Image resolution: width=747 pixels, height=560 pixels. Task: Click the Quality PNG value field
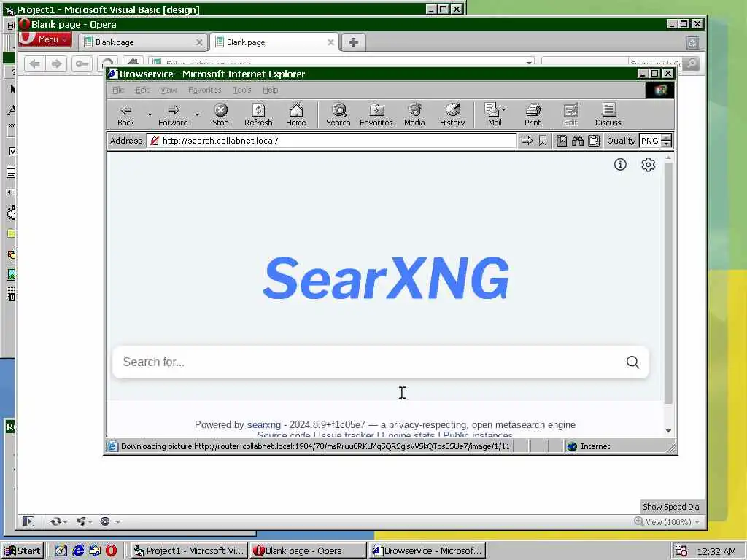tap(650, 141)
